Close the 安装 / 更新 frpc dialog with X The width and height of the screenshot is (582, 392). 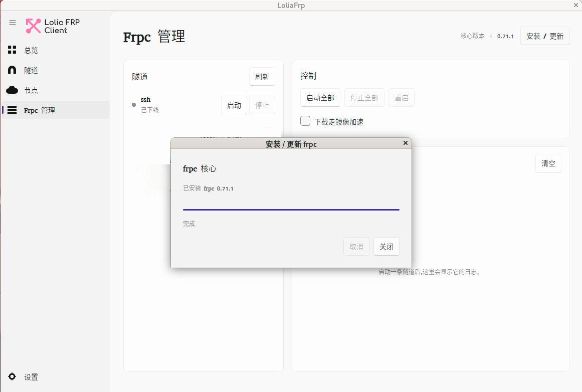click(406, 143)
